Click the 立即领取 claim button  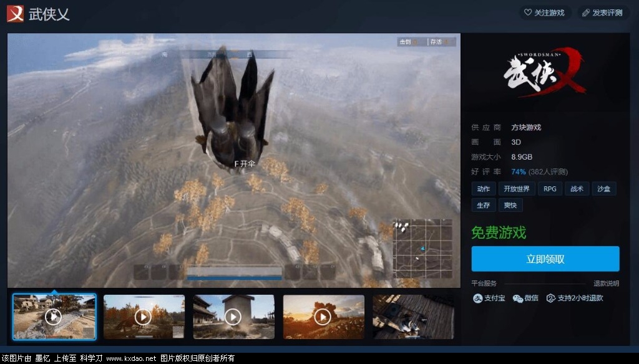(x=545, y=259)
